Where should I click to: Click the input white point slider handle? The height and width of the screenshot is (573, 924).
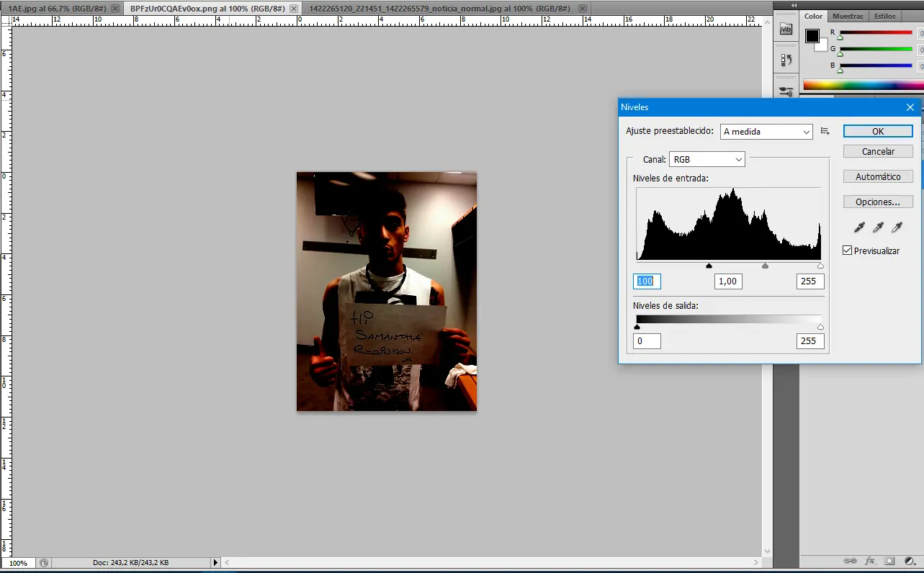tap(820, 266)
